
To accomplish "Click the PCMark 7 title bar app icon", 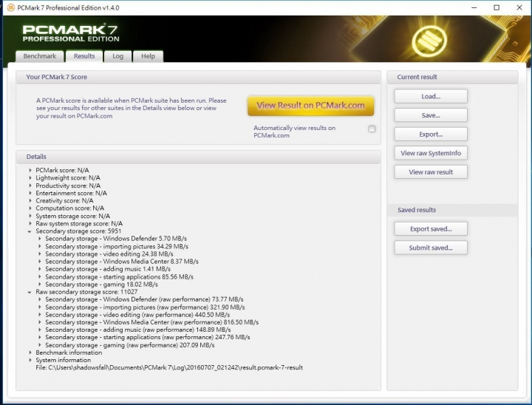I will (10, 7).
